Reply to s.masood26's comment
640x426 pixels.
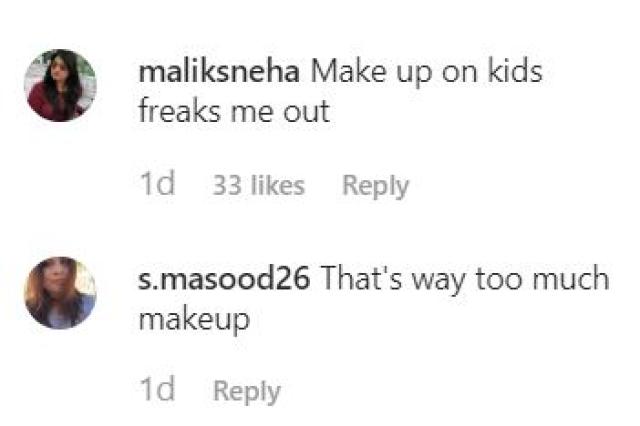(247, 391)
